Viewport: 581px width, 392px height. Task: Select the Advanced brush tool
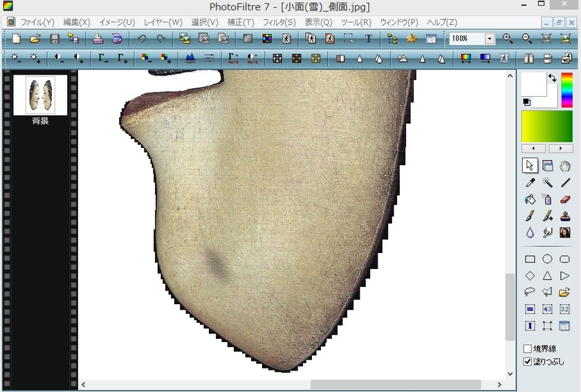coord(547,216)
